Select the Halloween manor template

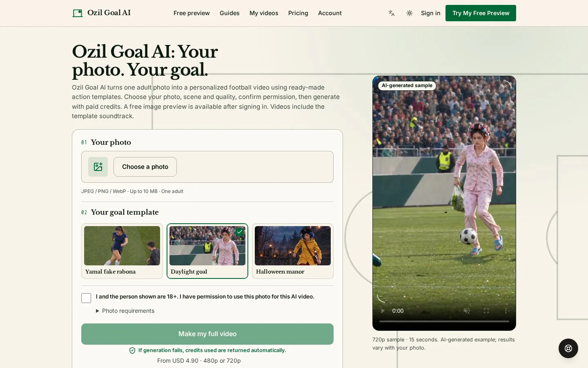[293, 251]
